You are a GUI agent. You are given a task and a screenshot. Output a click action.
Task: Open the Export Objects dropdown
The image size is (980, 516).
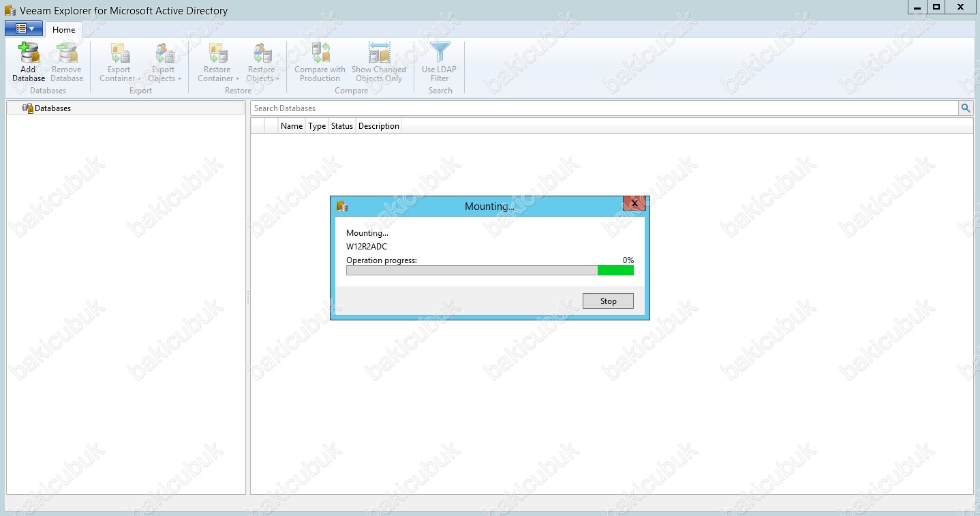pos(164,74)
